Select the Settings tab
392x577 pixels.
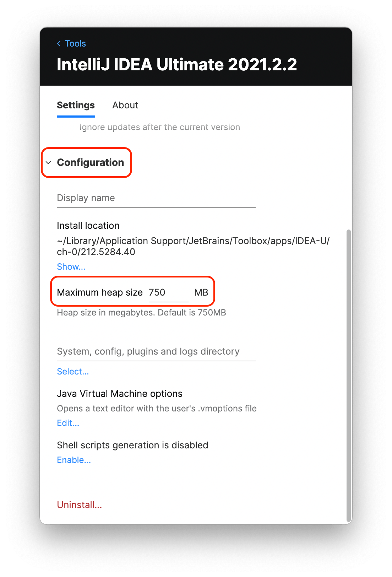[x=76, y=105]
